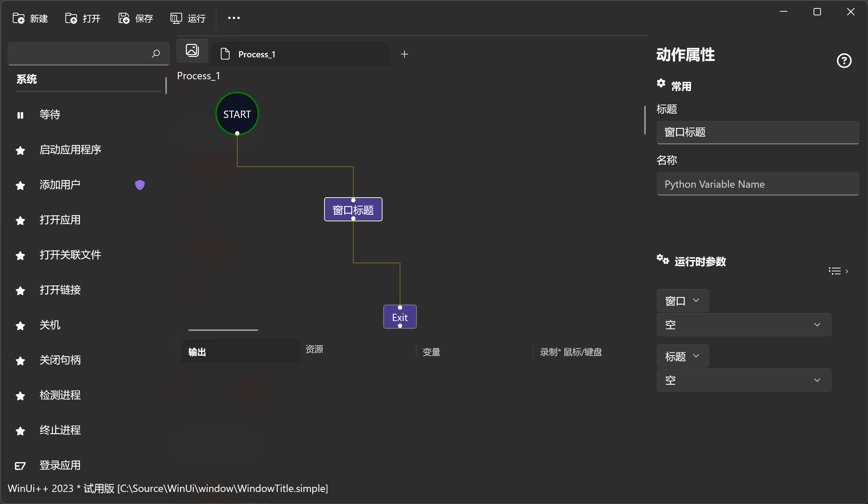Switch to the 资源 tab
The image size is (868, 504).
[314, 349]
